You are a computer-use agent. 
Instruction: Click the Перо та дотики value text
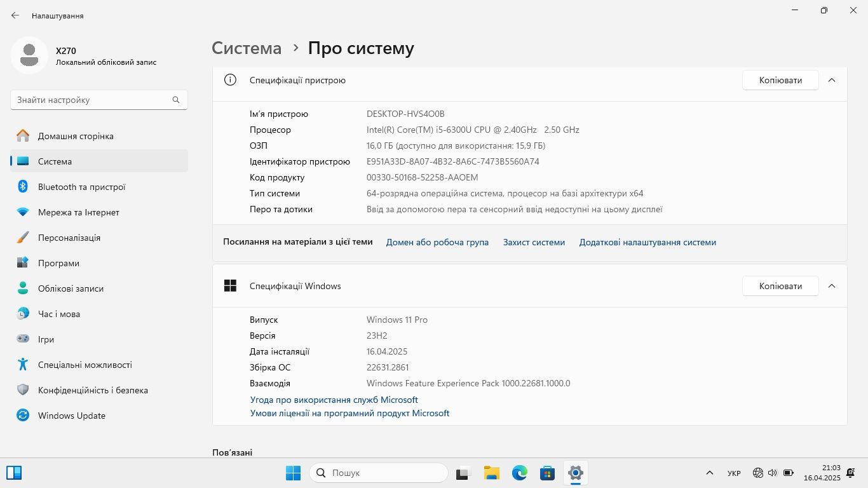(515, 209)
